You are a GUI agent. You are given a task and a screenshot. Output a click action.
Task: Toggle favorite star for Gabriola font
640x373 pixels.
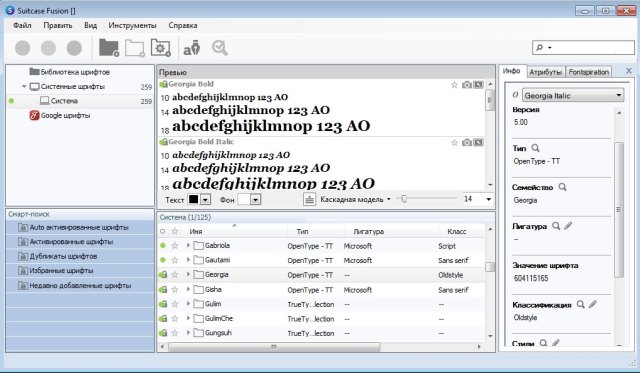tap(175, 246)
